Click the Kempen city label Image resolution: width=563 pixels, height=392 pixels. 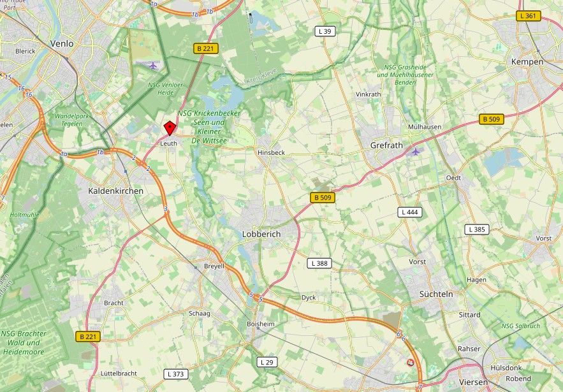coord(527,62)
